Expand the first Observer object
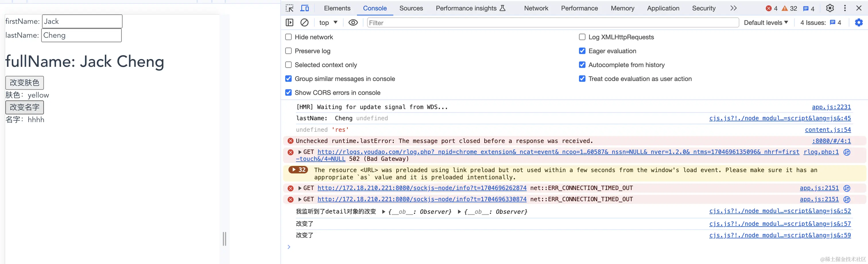868x264 pixels. click(384, 212)
